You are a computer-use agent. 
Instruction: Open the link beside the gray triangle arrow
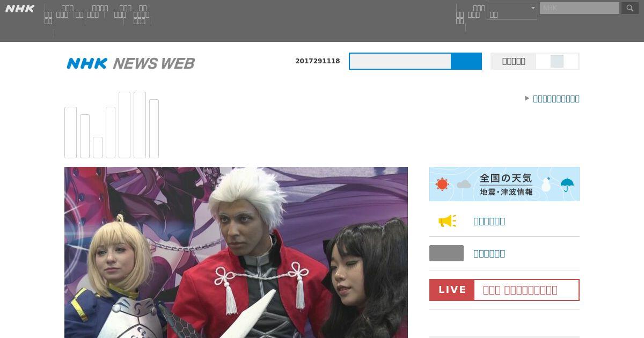point(556,99)
